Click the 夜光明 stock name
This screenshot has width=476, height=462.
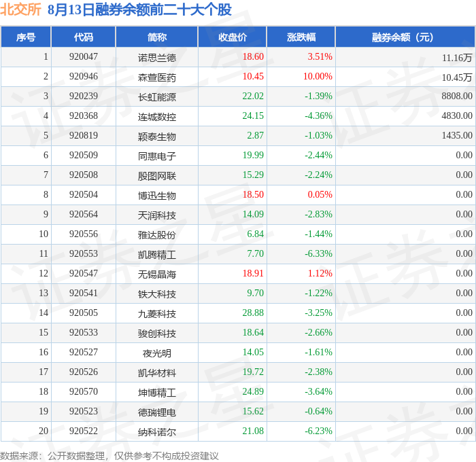tap(157, 353)
